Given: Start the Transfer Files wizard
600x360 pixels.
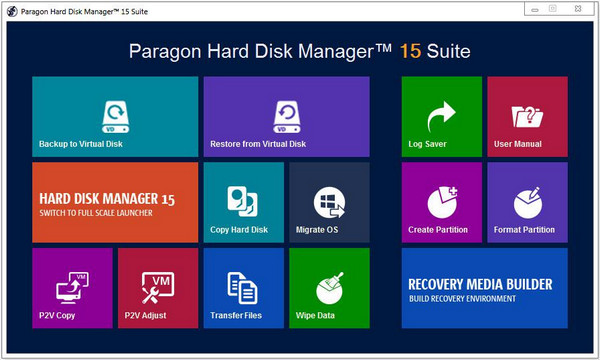Looking at the screenshot, I should [244, 288].
